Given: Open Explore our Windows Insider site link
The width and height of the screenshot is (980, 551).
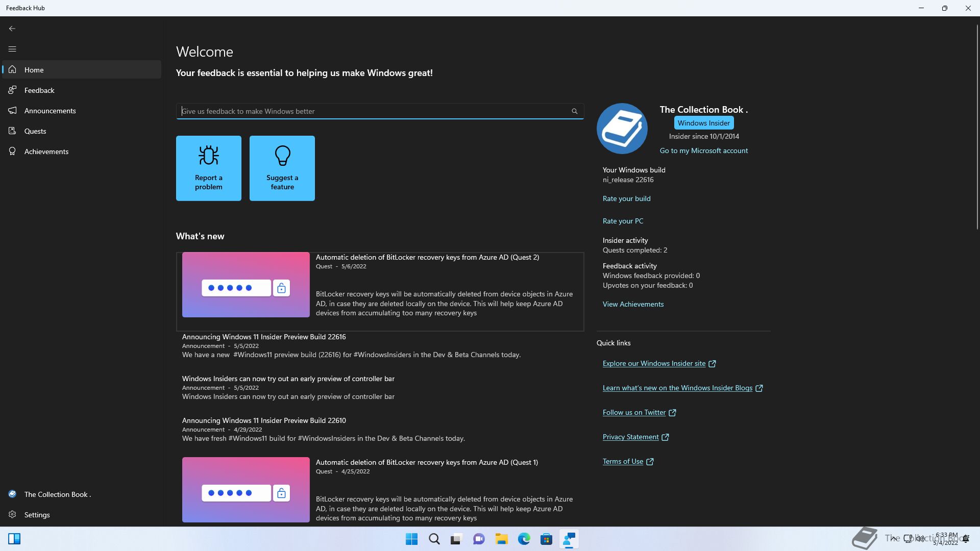Looking at the screenshot, I should coord(654,363).
